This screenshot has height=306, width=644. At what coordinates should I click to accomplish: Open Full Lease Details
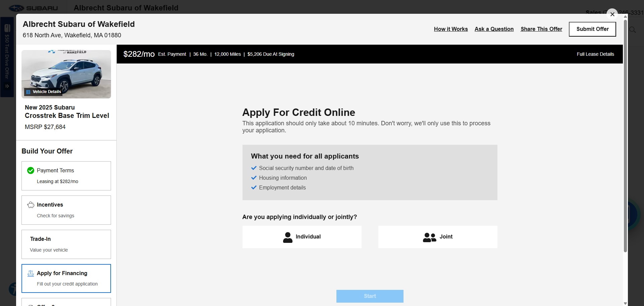click(595, 54)
